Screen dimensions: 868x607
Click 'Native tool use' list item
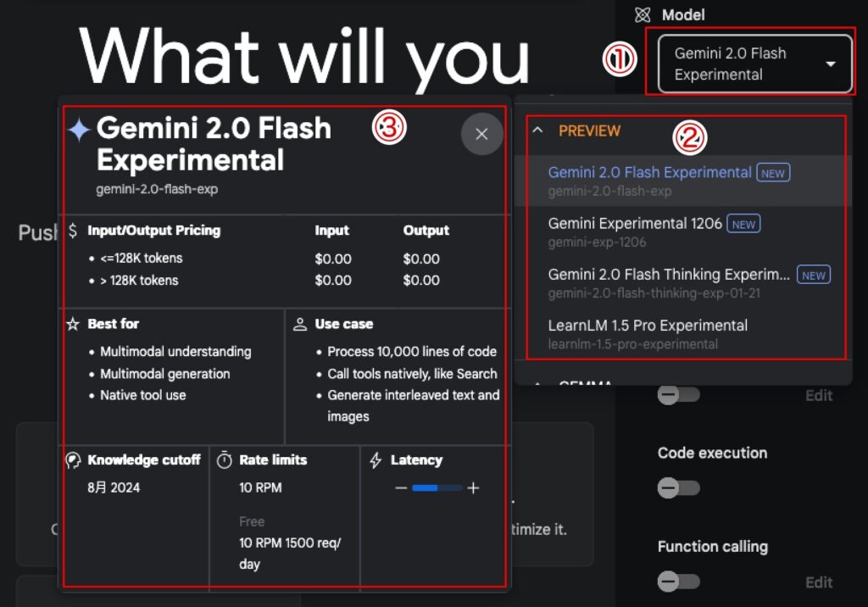(x=142, y=395)
